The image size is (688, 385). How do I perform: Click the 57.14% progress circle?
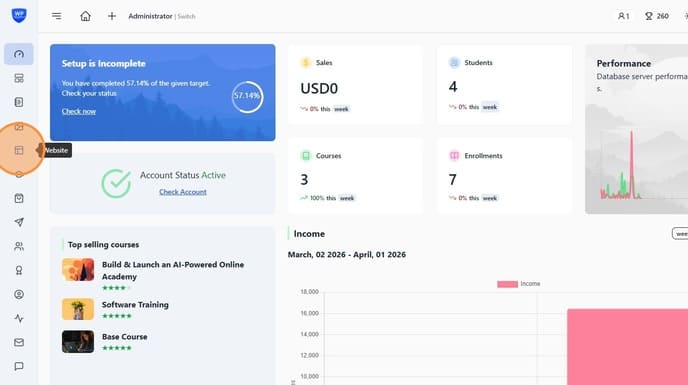tap(247, 97)
